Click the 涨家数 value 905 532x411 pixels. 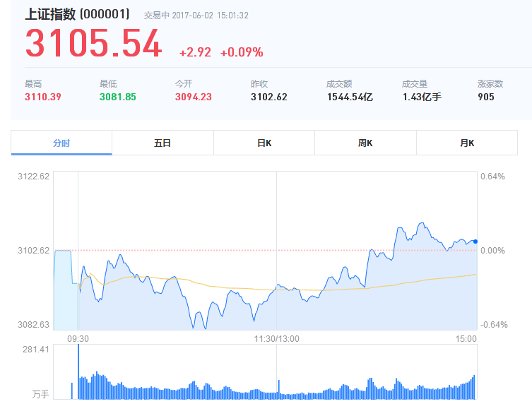point(486,97)
